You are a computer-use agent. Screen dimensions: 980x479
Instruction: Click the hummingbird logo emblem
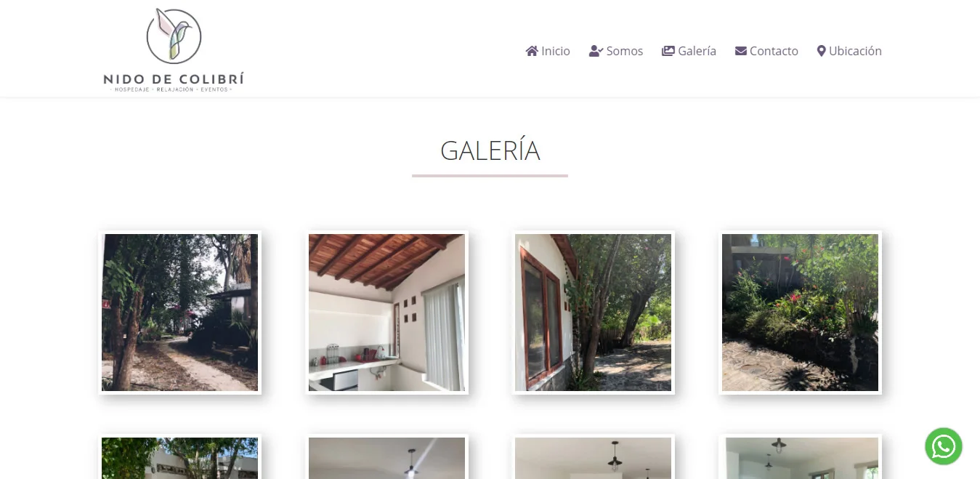pyautogui.click(x=174, y=36)
